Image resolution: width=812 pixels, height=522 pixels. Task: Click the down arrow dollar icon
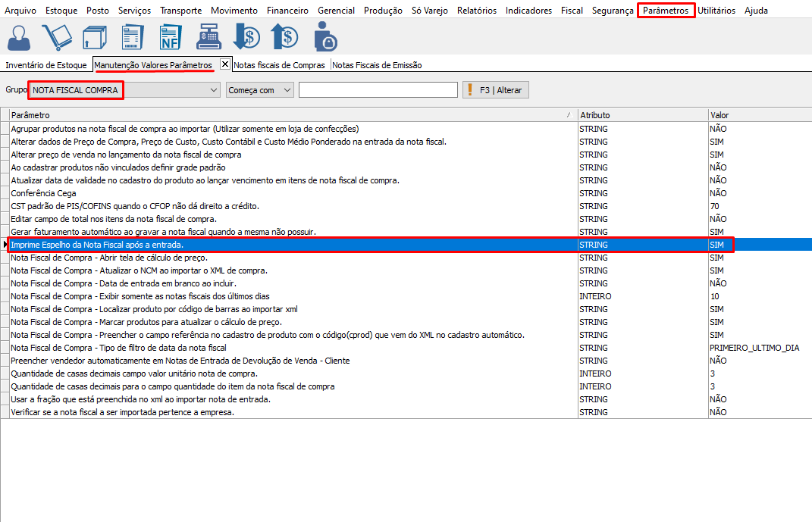(x=246, y=37)
